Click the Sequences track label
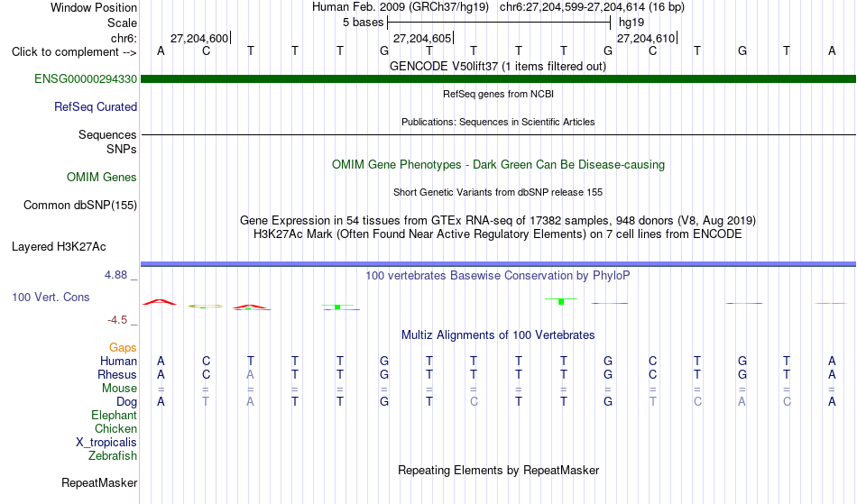This screenshot has height=504, width=857. (x=107, y=135)
